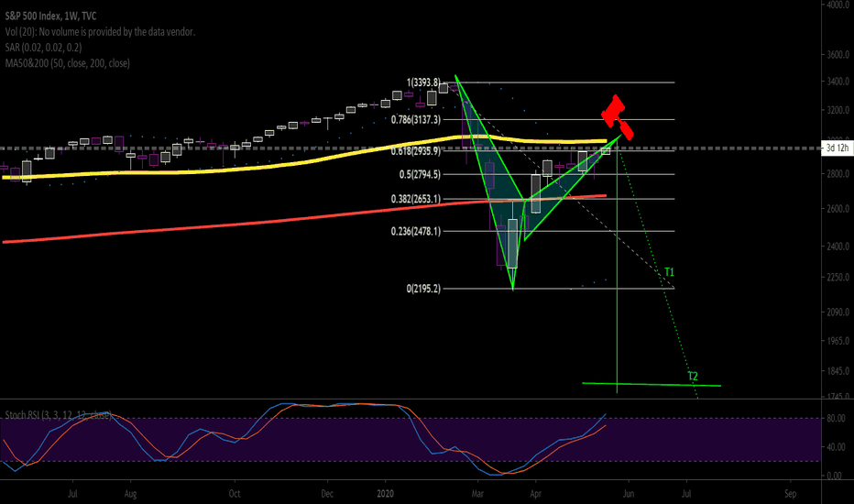Click the 2250.0 price axis label
This screenshot has width=854, height=504.
838,278
